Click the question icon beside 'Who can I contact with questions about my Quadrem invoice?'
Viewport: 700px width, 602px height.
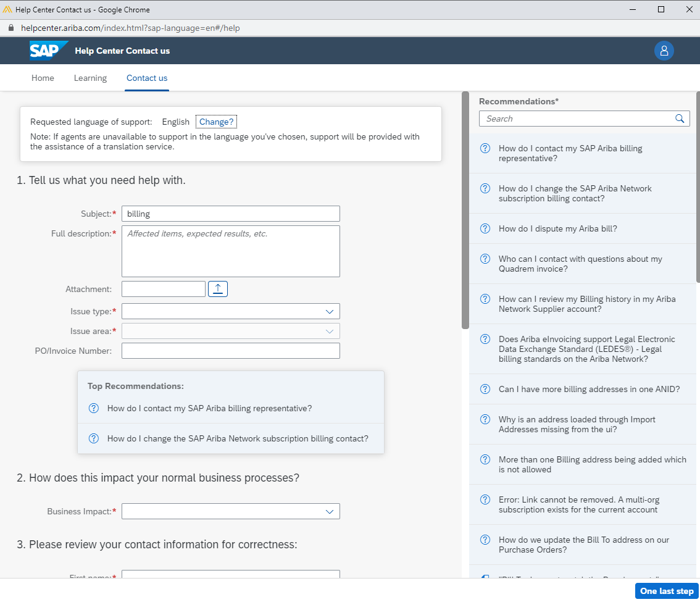point(485,259)
